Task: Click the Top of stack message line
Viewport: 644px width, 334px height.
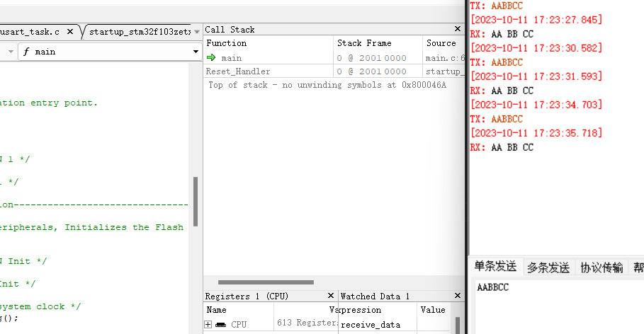Action: click(327, 85)
